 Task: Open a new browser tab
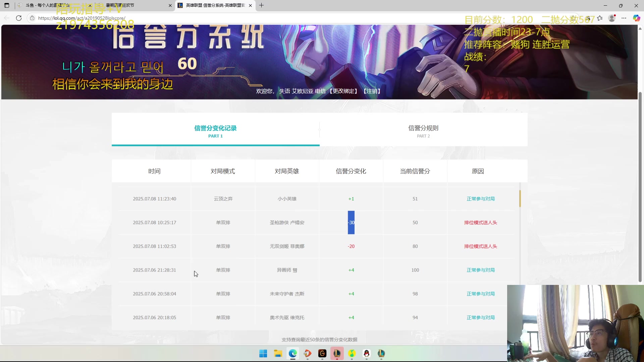coord(262,5)
